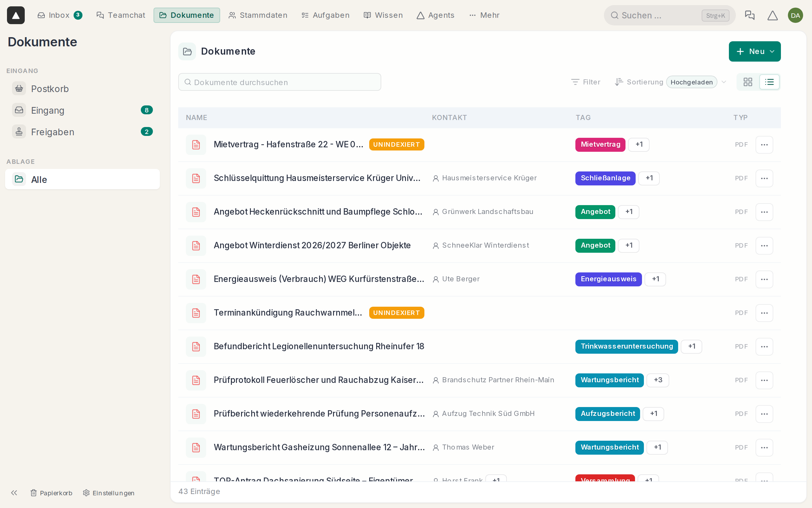812x508 pixels.
Task: Click the Filter button
Action: point(586,82)
